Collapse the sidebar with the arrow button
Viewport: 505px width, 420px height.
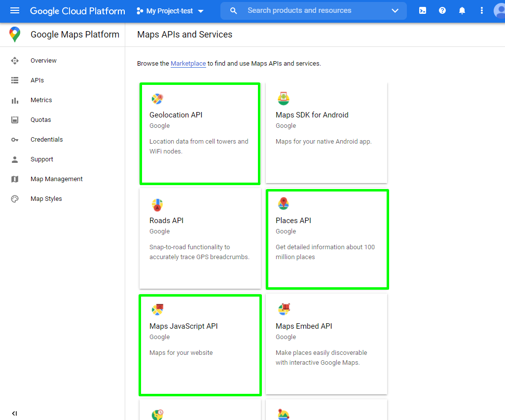coord(14,413)
